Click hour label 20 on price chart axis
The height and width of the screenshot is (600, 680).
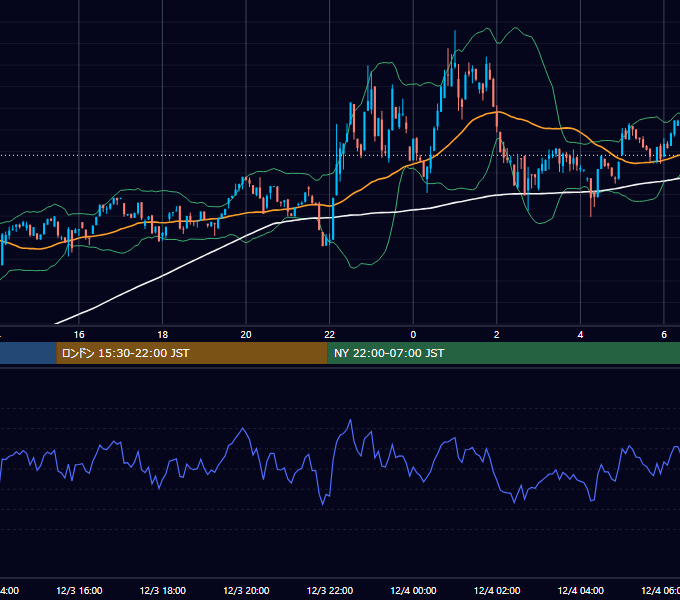coord(246,335)
